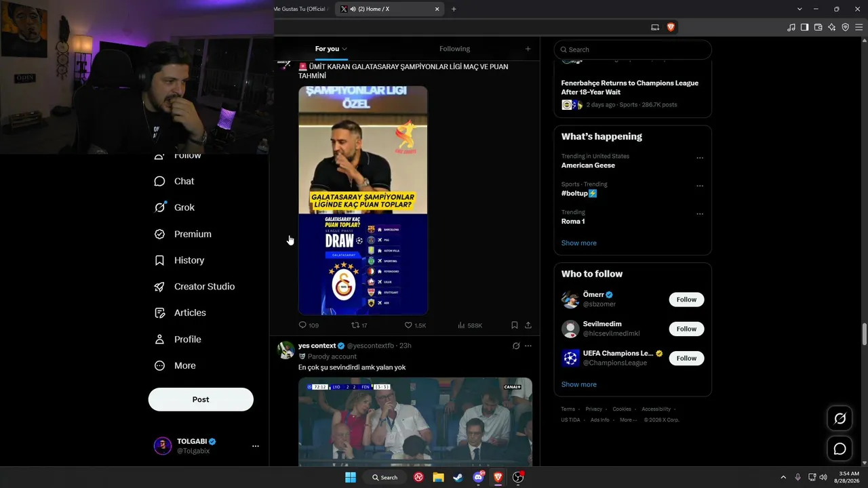Open floating messages chat button
868x488 pixels.
point(840,449)
